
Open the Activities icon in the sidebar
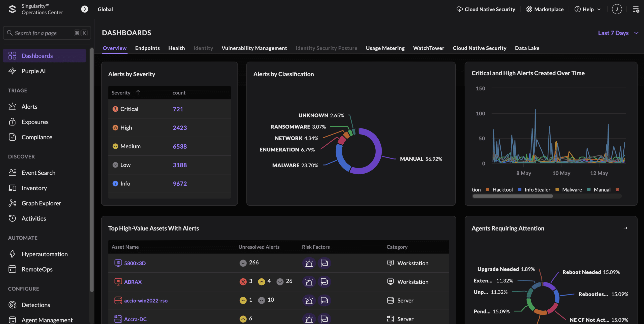[x=12, y=218]
